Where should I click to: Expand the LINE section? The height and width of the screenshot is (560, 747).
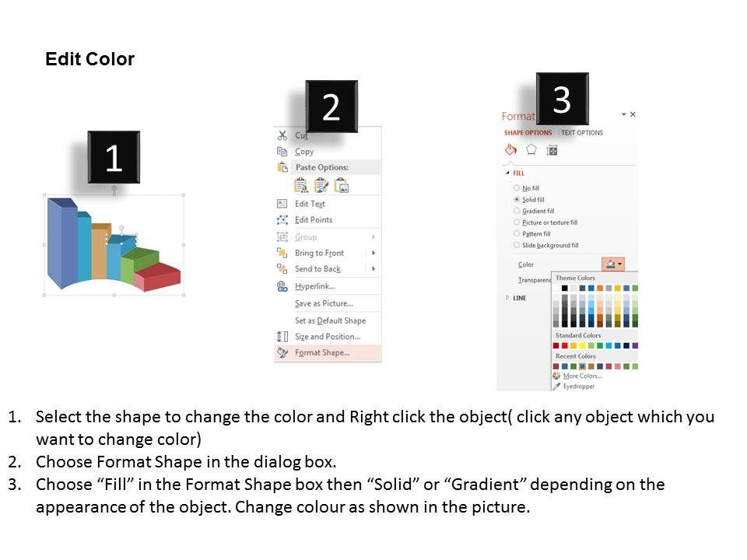(x=508, y=298)
